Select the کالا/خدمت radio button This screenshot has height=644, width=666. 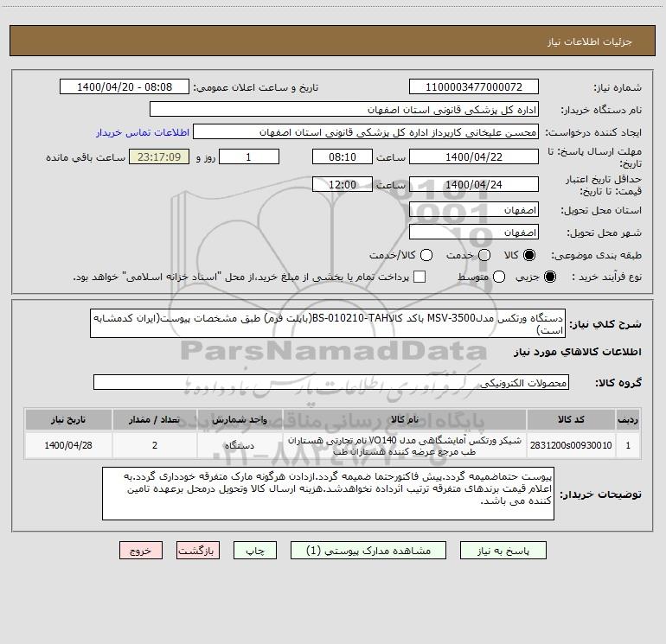click(426, 255)
